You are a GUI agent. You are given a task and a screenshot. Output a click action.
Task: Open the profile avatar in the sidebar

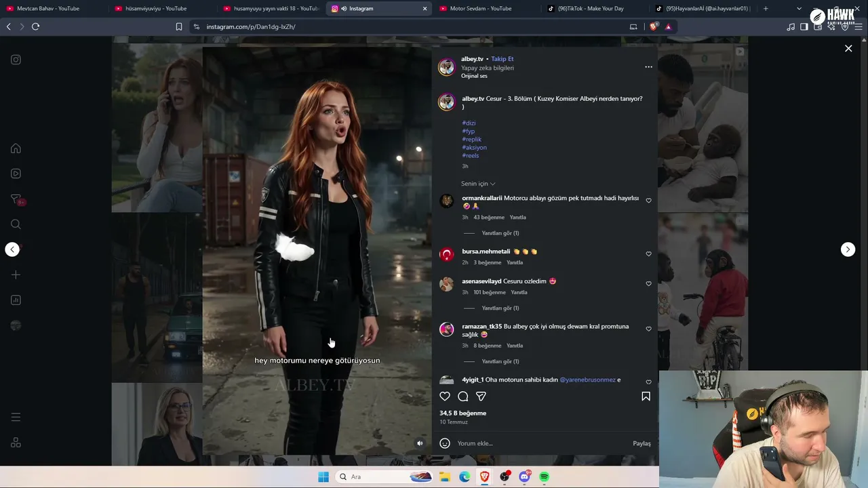pos(16,325)
